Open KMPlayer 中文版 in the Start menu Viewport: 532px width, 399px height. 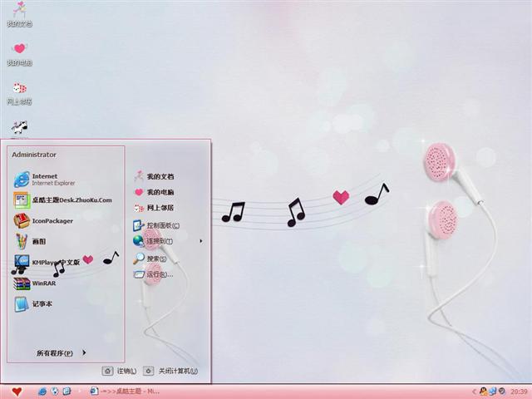47,263
